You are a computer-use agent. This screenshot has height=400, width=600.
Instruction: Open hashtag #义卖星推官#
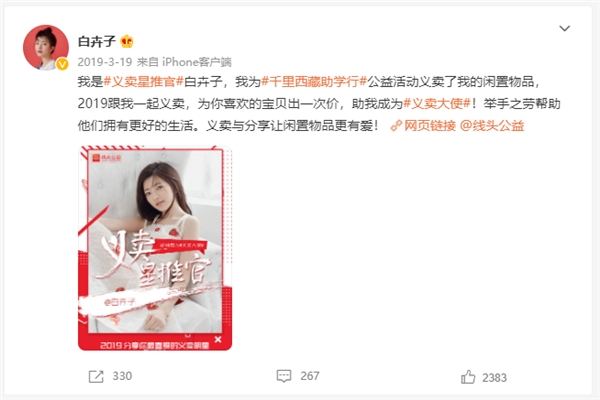coord(143,82)
